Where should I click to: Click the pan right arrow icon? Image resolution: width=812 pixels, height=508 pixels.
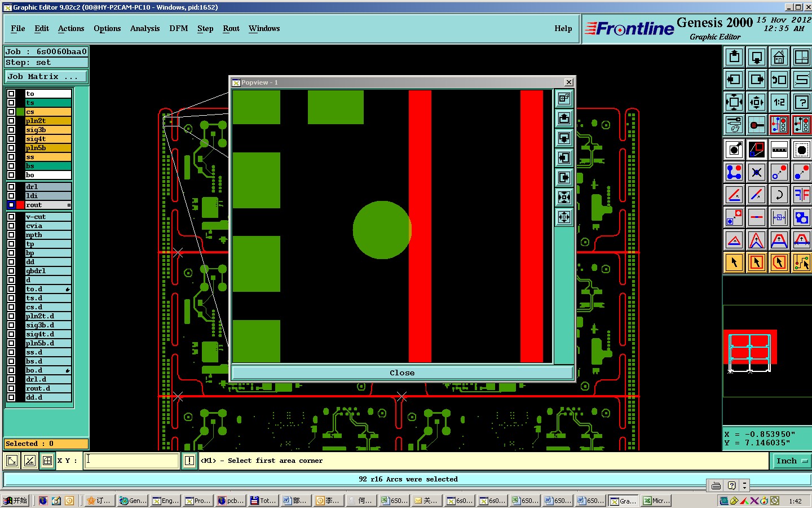click(x=757, y=80)
